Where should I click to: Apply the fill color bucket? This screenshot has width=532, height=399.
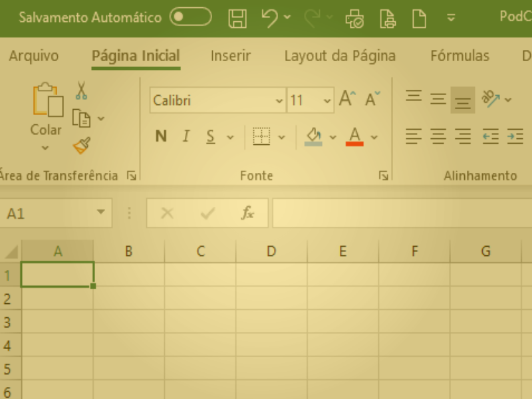(x=313, y=137)
